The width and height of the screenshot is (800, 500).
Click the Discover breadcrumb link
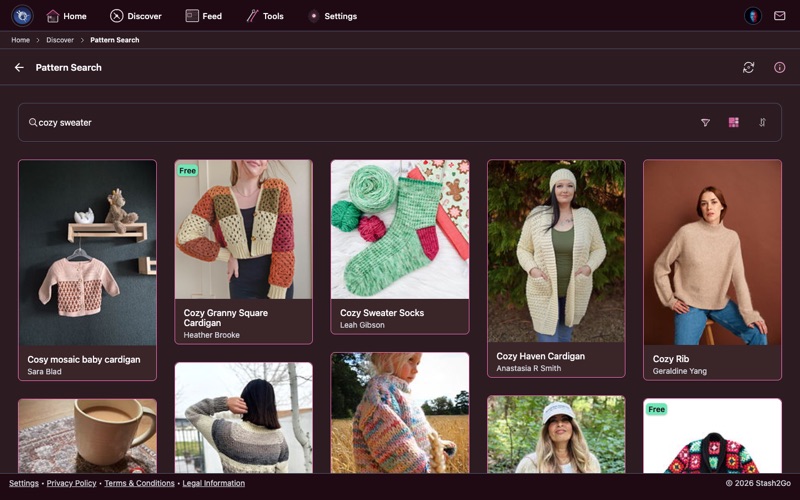[60, 40]
